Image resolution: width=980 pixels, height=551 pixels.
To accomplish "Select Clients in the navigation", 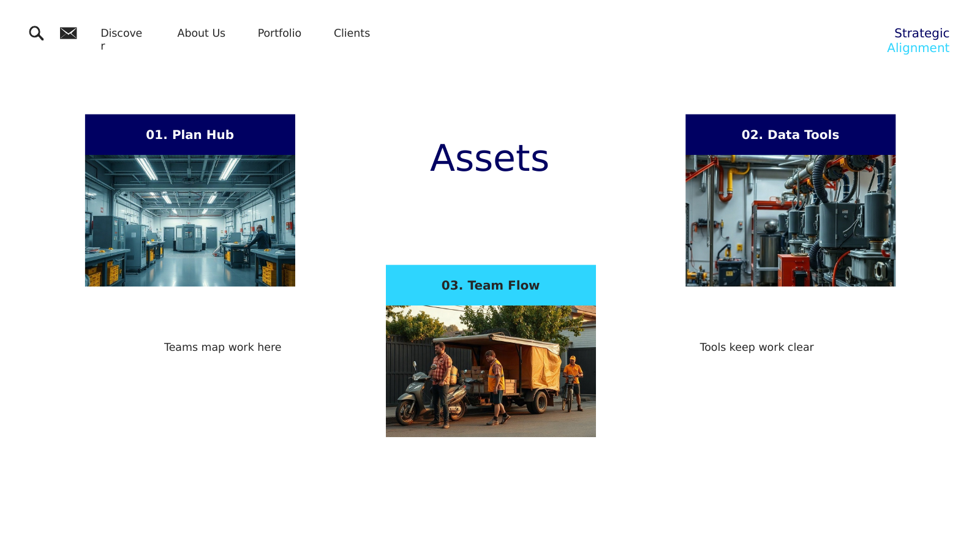I will pos(352,33).
